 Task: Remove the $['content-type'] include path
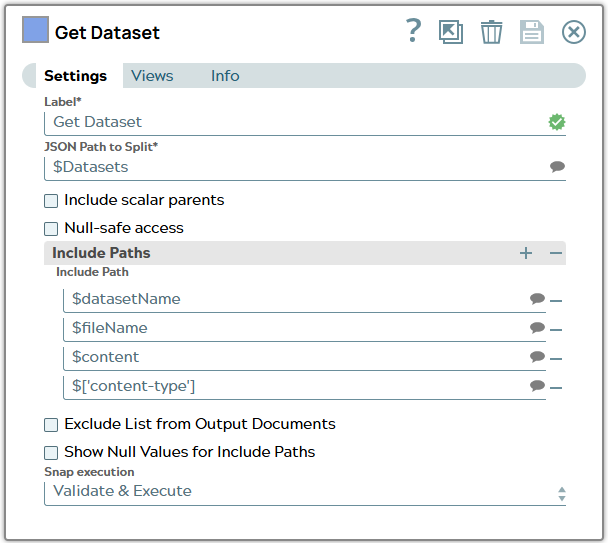coord(556,388)
